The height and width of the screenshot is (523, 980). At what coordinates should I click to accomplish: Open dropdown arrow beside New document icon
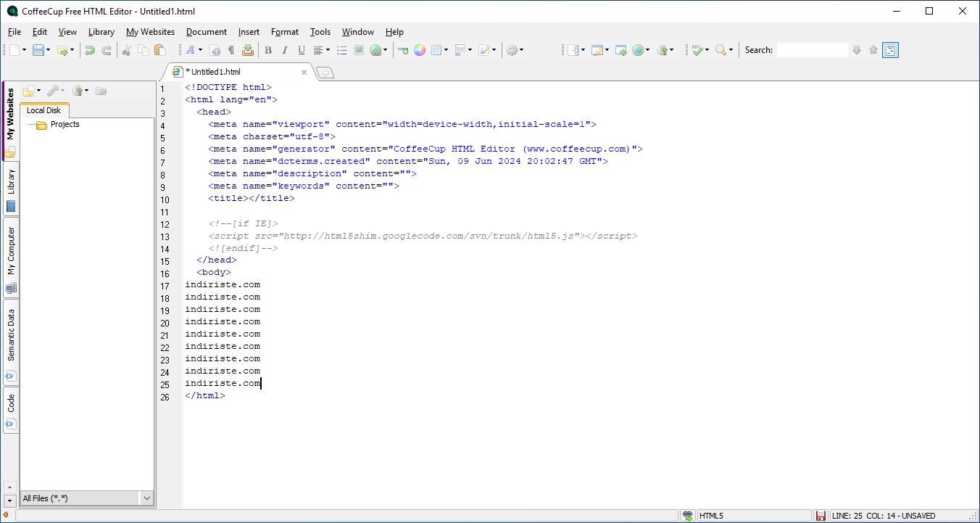click(24, 50)
